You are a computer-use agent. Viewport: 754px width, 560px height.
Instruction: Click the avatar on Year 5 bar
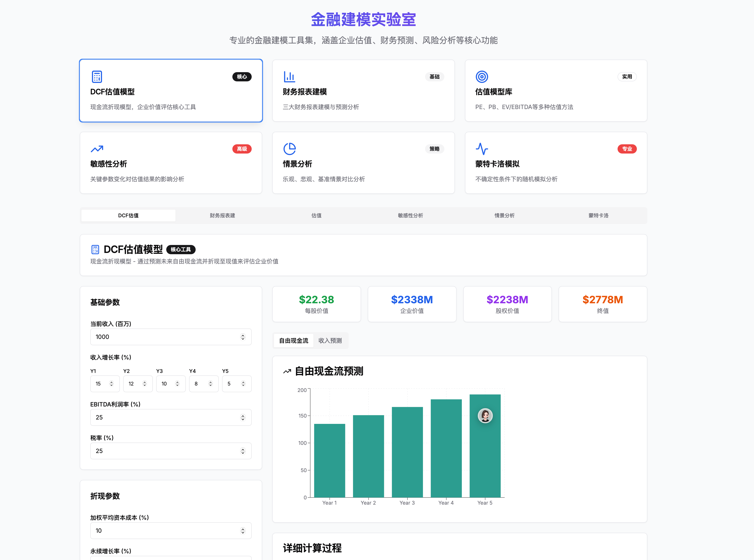485,415
